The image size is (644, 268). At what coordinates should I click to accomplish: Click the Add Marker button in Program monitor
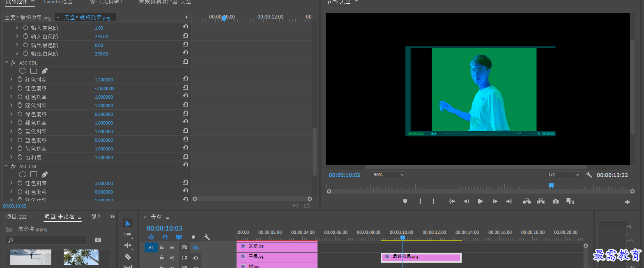point(405,201)
